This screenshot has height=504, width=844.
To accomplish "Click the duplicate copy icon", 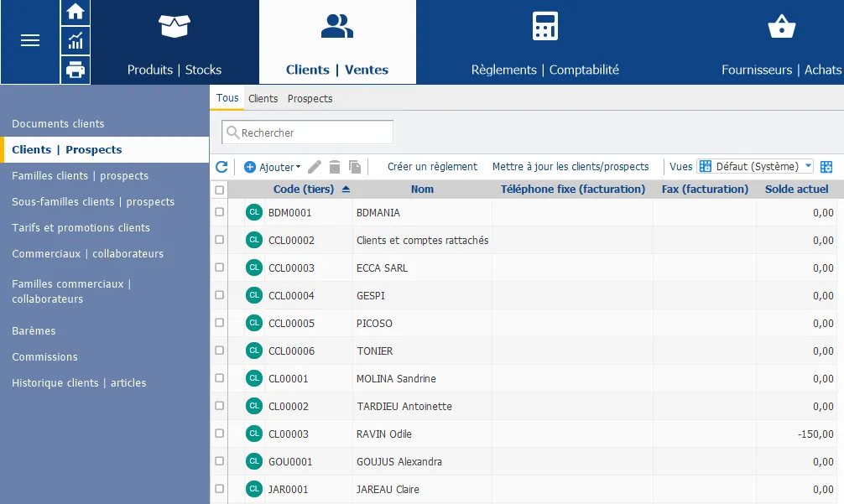I will point(355,167).
